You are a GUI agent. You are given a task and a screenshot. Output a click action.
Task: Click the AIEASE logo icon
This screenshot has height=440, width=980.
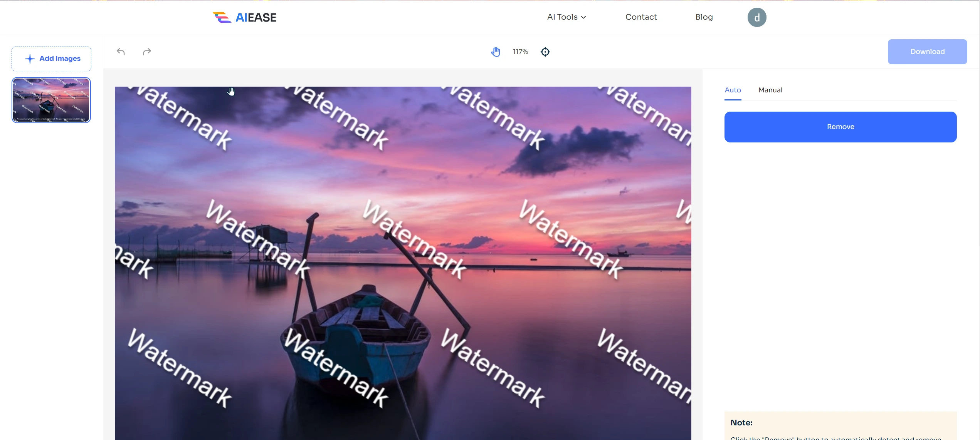pos(222,17)
